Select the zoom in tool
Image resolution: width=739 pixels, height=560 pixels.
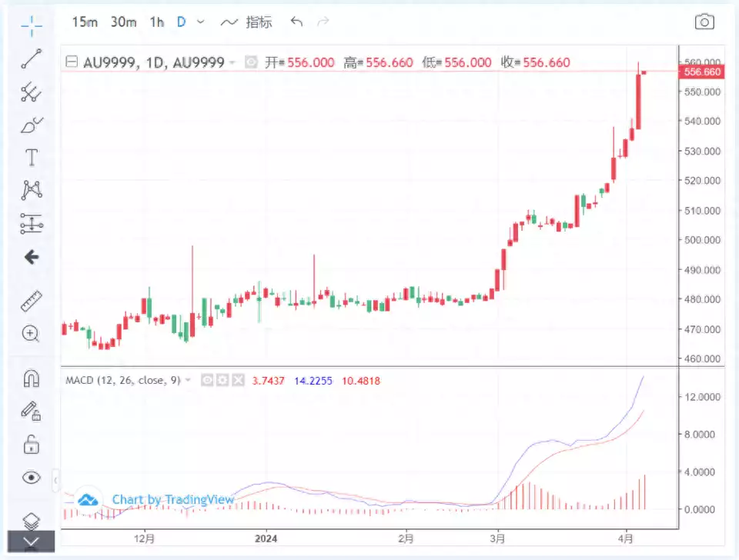point(31,333)
